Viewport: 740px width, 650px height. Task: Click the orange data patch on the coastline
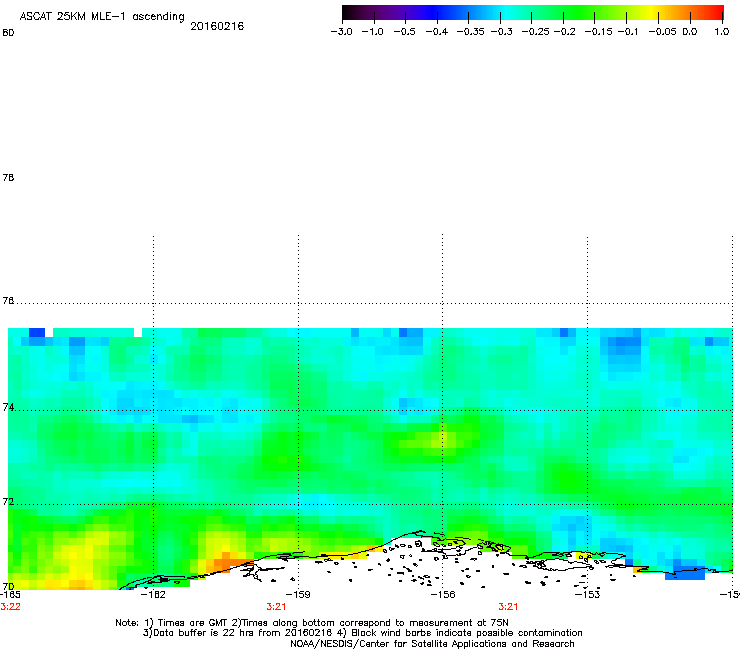tap(226, 561)
